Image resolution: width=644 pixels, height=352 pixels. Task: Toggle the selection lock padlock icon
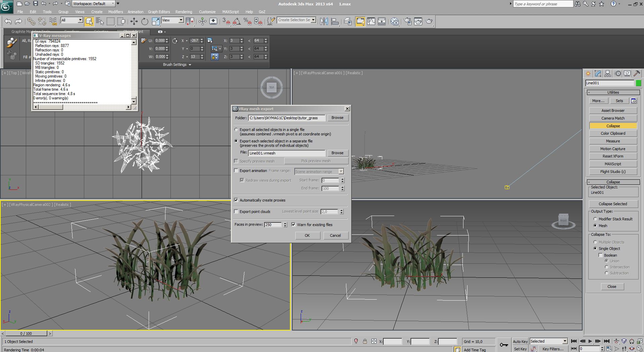(x=365, y=341)
